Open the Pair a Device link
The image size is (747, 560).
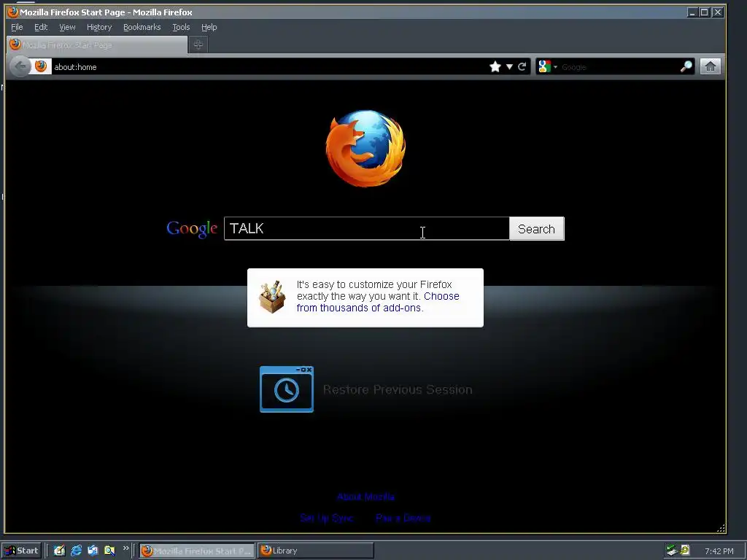[x=403, y=518]
